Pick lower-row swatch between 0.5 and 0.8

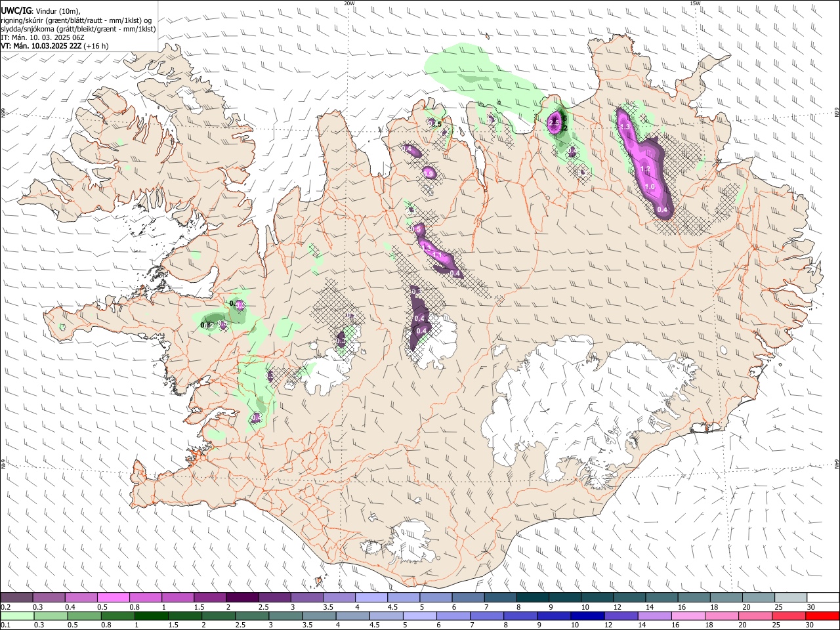point(84,616)
